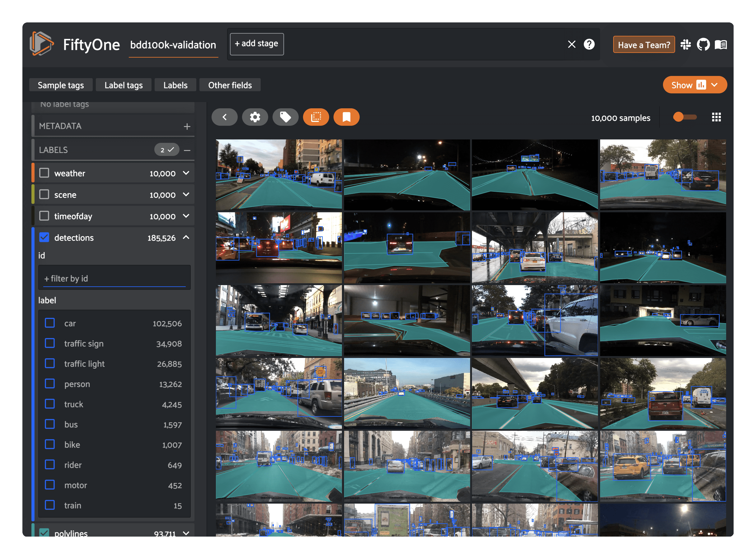This screenshot has width=756, height=559.
Task: Adjust the orange grid zoom slider
Action: [x=685, y=117]
